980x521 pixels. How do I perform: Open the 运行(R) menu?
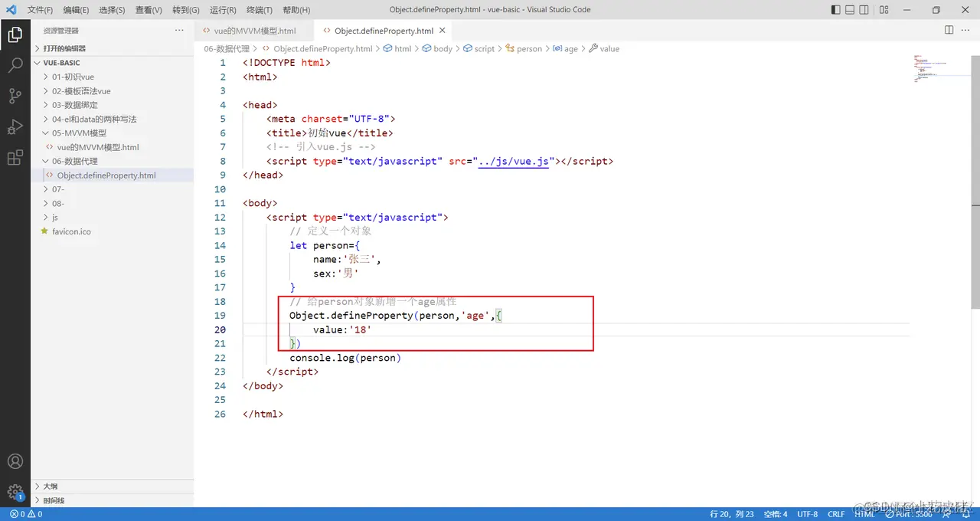click(x=222, y=10)
